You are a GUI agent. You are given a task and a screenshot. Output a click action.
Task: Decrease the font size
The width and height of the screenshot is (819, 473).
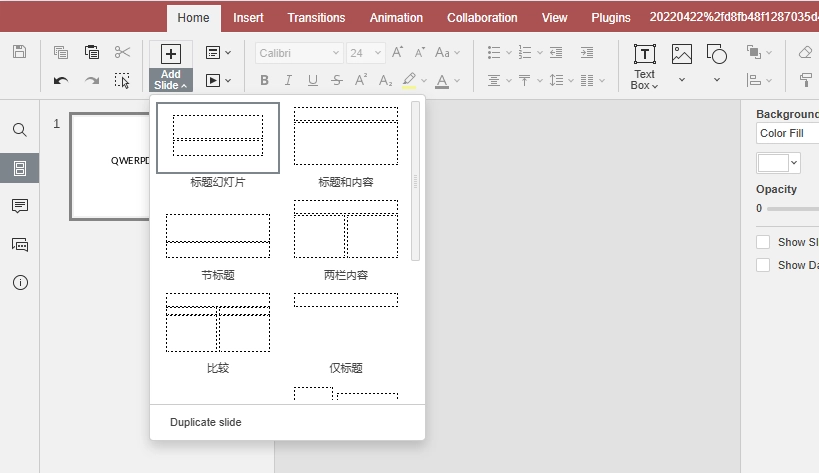click(x=420, y=52)
